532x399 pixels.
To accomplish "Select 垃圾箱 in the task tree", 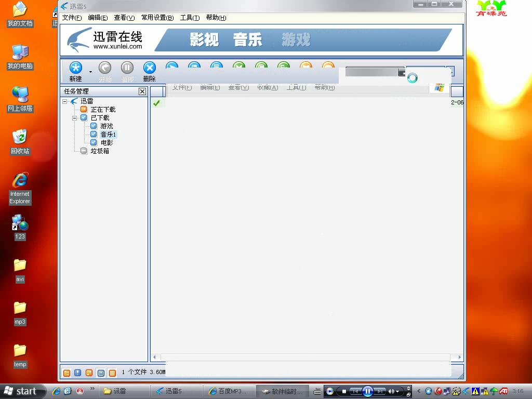I will click(100, 151).
